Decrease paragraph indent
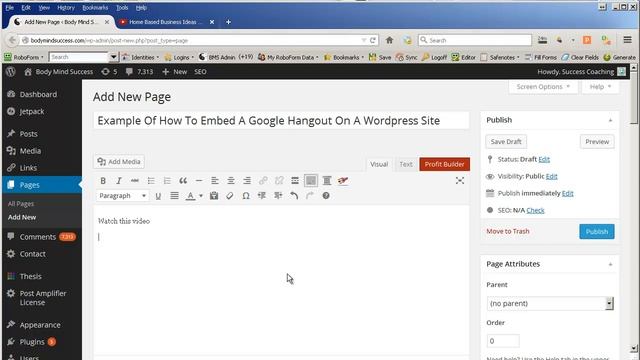Image resolution: width=640 pixels, height=360 pixels. (x=262, y=196)
